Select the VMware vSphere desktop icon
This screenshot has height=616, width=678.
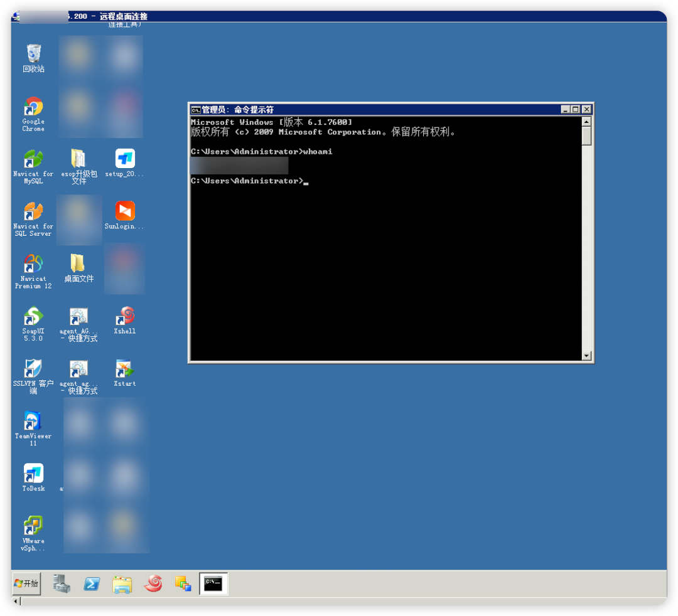click(33, 533)
